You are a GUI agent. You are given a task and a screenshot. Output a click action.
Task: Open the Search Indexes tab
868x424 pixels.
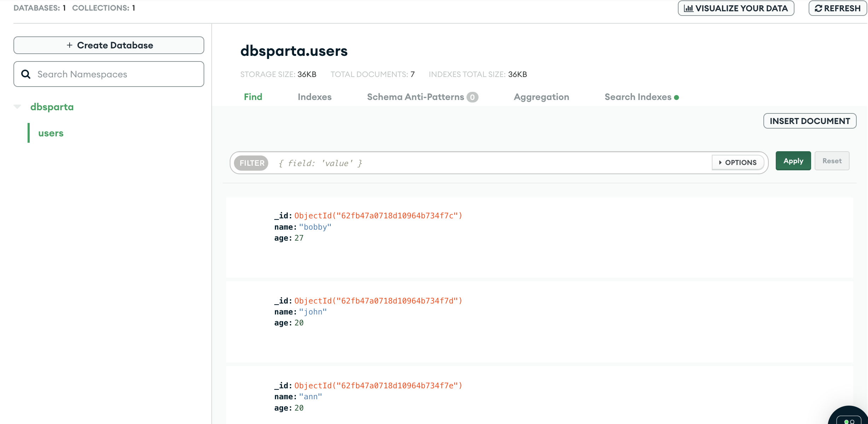coord(641,97)
